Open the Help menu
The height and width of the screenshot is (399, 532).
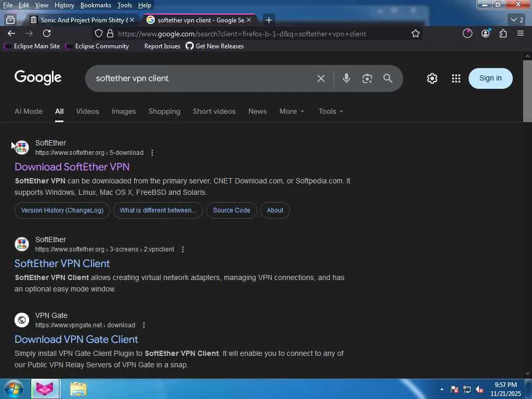click(144, 5)
